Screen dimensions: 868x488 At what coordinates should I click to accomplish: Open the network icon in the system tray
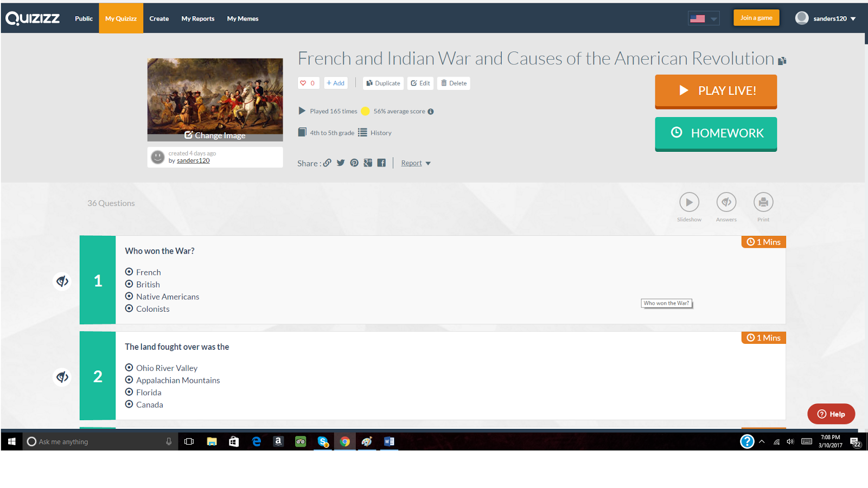(x=776, y=441)
